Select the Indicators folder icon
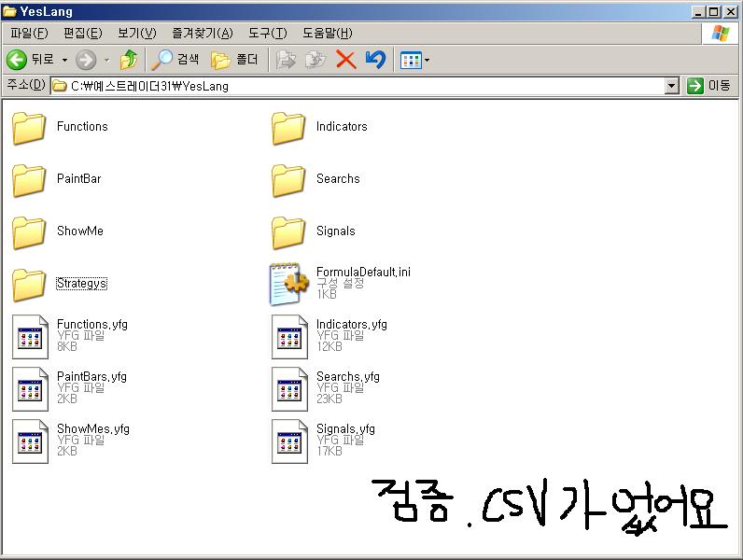743x560 pixels. click(x=288, y=128)
